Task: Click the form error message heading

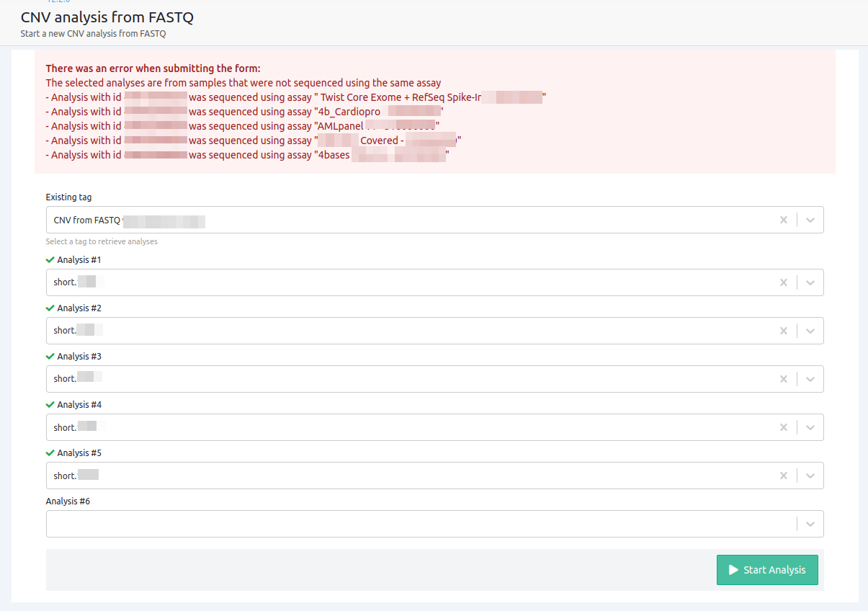Action: tap(153, 68)
